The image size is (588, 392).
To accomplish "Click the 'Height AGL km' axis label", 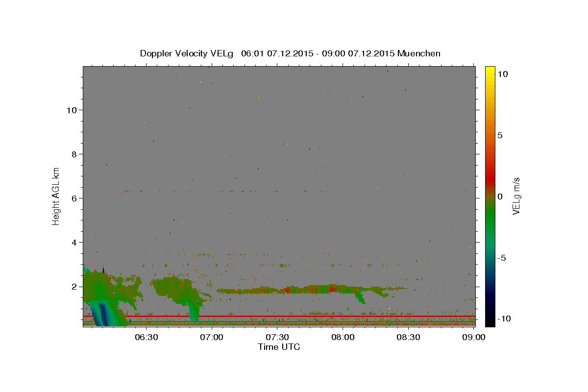I will 56,196.
